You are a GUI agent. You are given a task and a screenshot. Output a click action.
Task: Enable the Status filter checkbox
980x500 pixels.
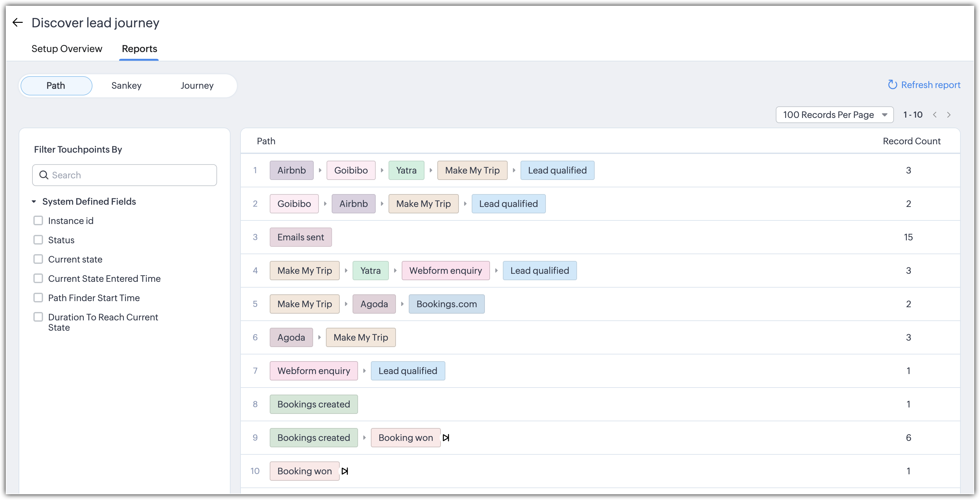pos(38,240)
